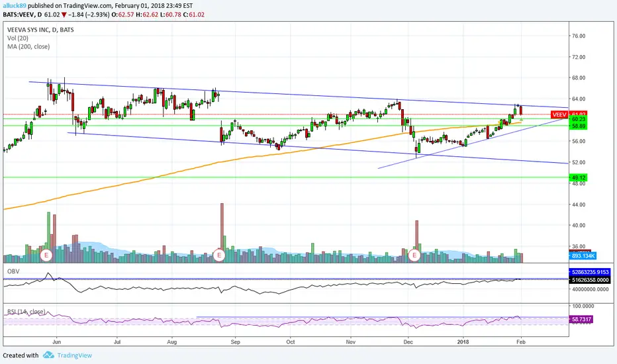617x364 pixels.
Task: Click the O:62.57 open value
Action: (124, 15)
